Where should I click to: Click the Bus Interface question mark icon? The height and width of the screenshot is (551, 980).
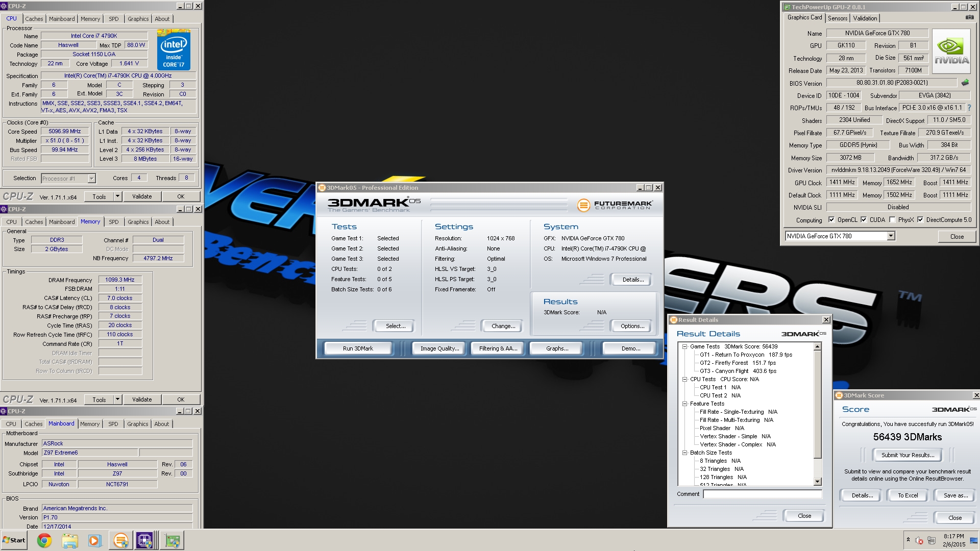[x=969, y=108]
